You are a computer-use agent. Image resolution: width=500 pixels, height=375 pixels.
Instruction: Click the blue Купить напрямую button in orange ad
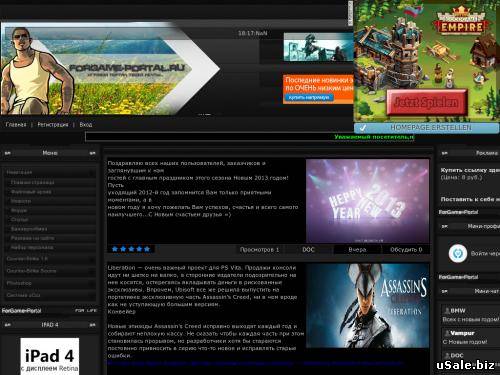click(309, 97)
